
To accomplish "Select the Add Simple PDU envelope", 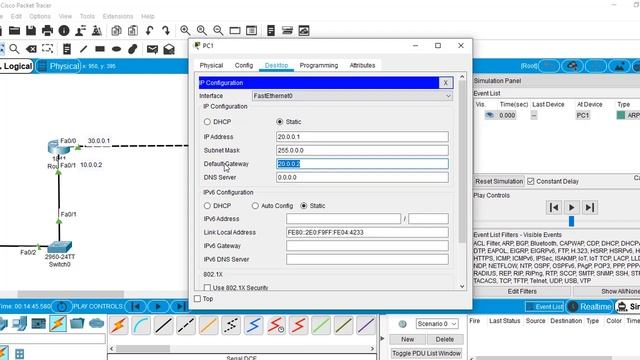I will pos(152,49).
